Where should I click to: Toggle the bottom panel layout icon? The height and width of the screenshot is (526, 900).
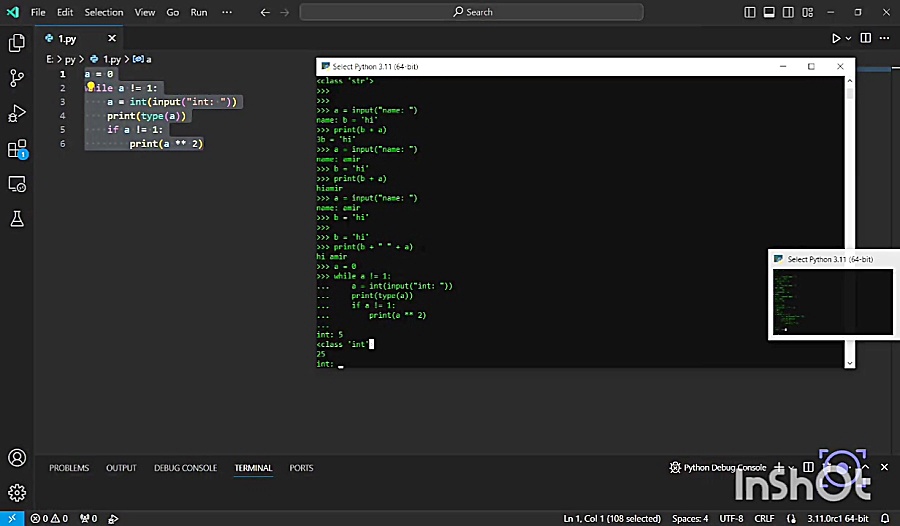(x=769, y=12)
